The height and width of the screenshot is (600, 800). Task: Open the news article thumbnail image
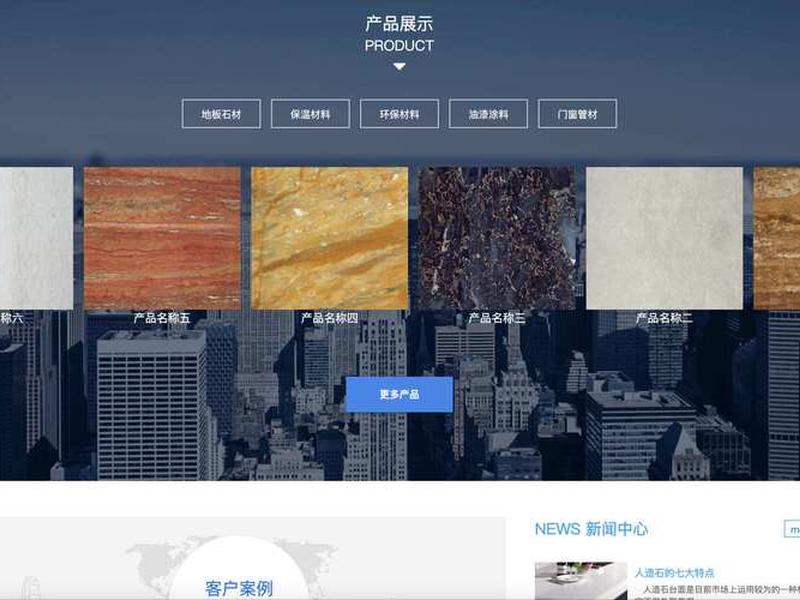pos(581,581)
